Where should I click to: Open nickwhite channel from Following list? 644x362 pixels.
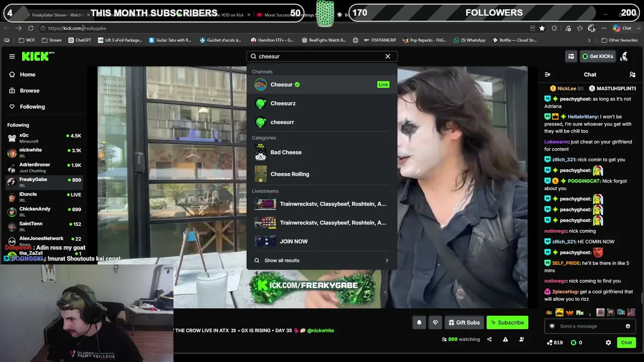tap(44, 152)
